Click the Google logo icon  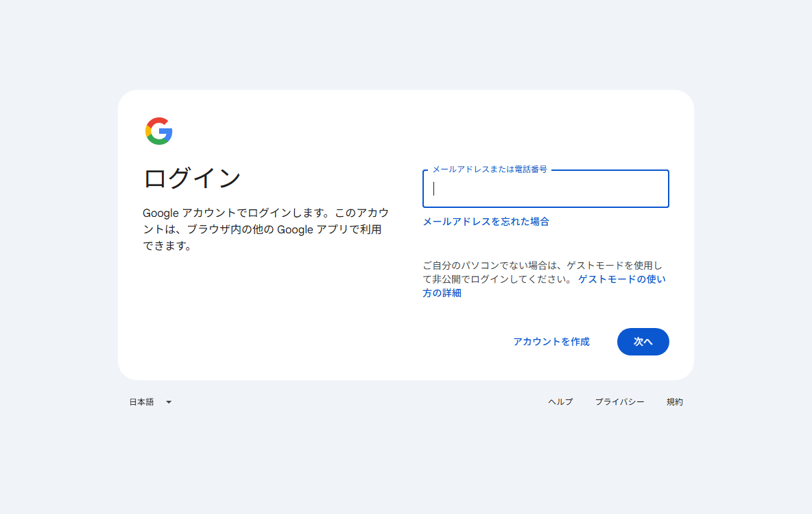(x=158, y=131)
